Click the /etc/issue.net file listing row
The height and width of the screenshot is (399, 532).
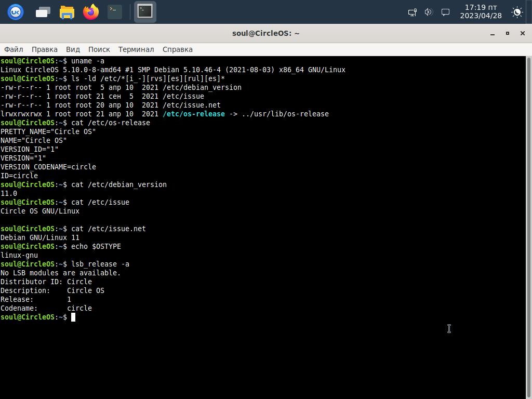tap(111, 105)
